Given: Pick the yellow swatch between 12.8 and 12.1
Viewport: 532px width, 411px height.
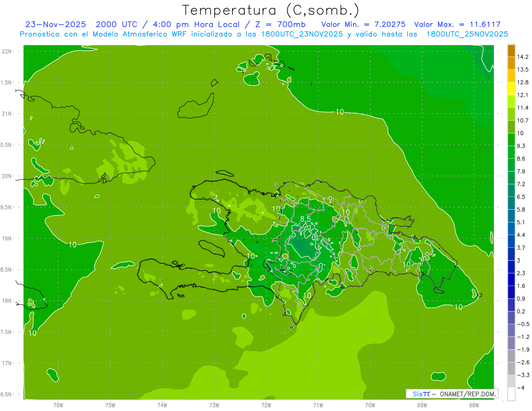Looking at the screenshot, I should (x=511, y=89).
